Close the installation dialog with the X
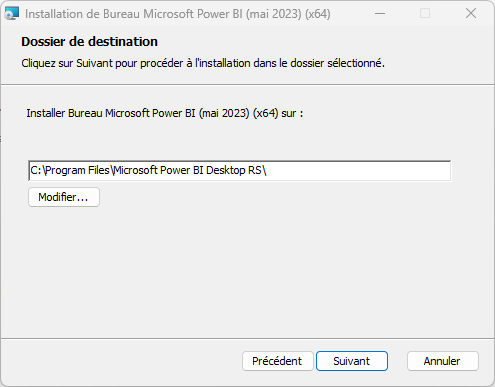The height and width of the screenshot is (387, 495). (x=471, y=14)
